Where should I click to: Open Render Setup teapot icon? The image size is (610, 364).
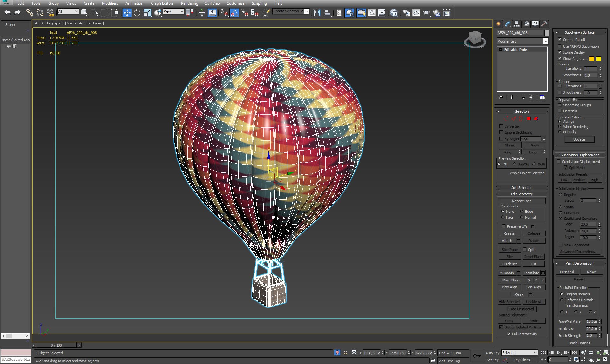(x=406, y=13)
